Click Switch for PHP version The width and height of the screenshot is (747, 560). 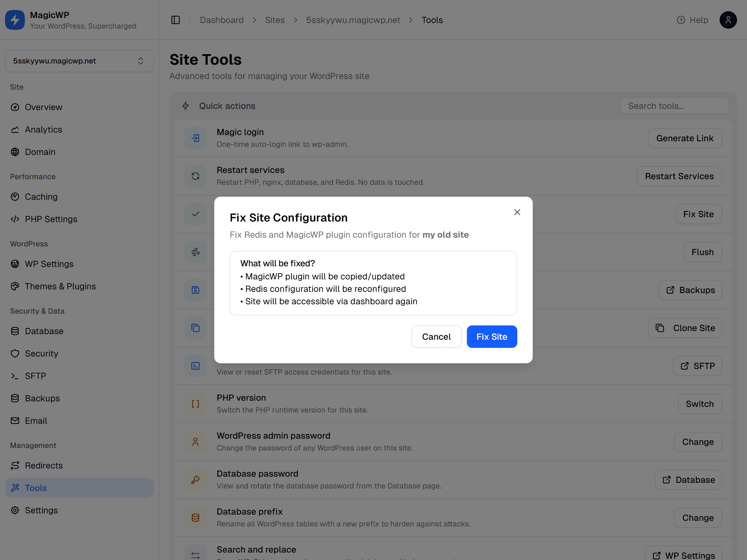click(x=700, y=404)
